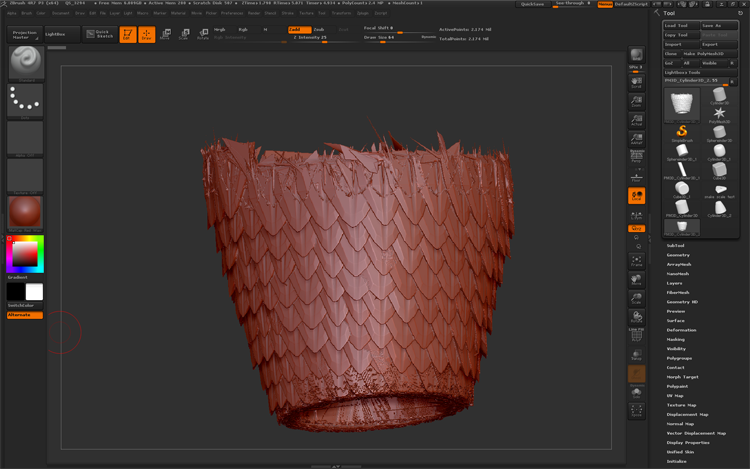This screenshot has height=469, width=750.
Task: Select the SimpleBrush tool icon
Action: pyautogui.click(x=682, y=133)
